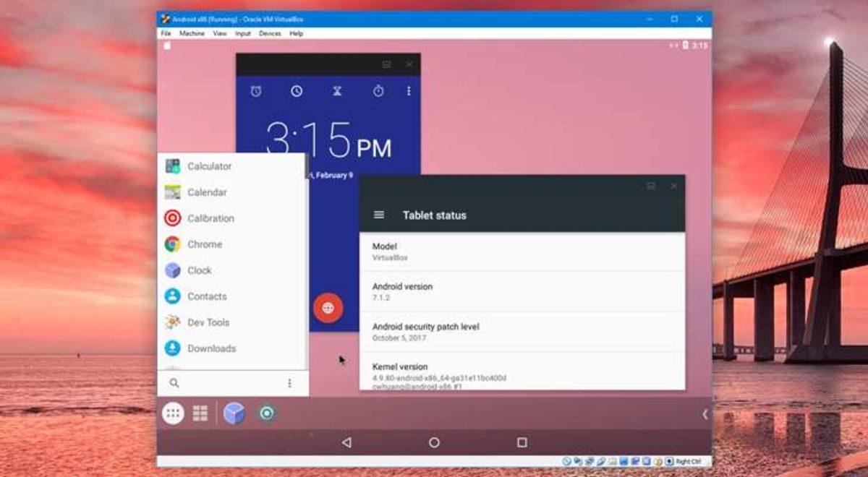Screen dimensions: 868x477
Task: Open the Devices menu in VirtualBox
Action: (x=269, y=33)
